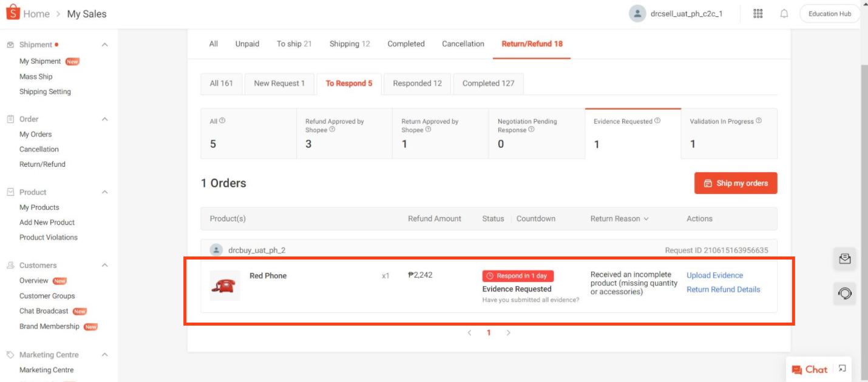Switch to the Responded 12 tab
Viewport: 868px width, 382px height.
point(416,84)
